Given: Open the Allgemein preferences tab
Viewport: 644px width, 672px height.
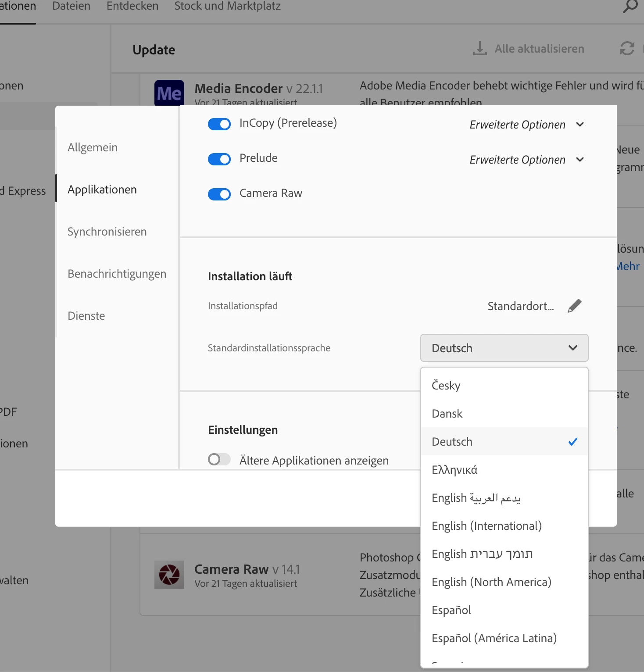Looking at the screenshot, I should (x=93, y=147).
